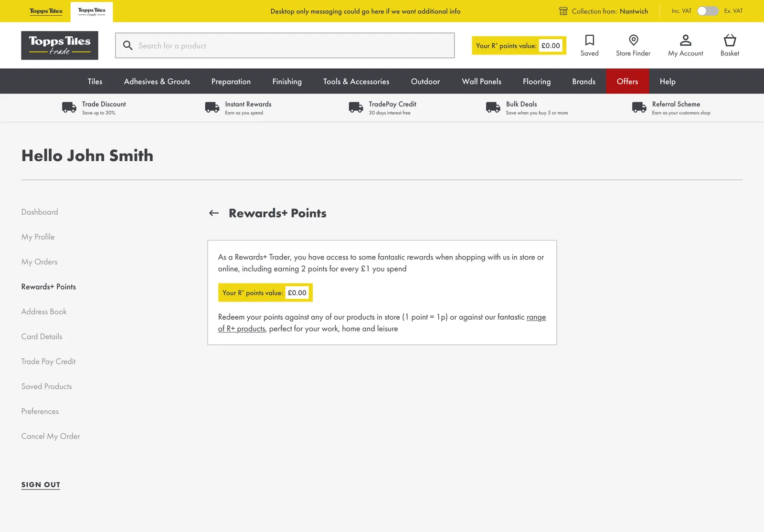The height and width of the screenshot is (532, 764).
Task: Open the Store Finder pin icon
Action: (633, 40)
